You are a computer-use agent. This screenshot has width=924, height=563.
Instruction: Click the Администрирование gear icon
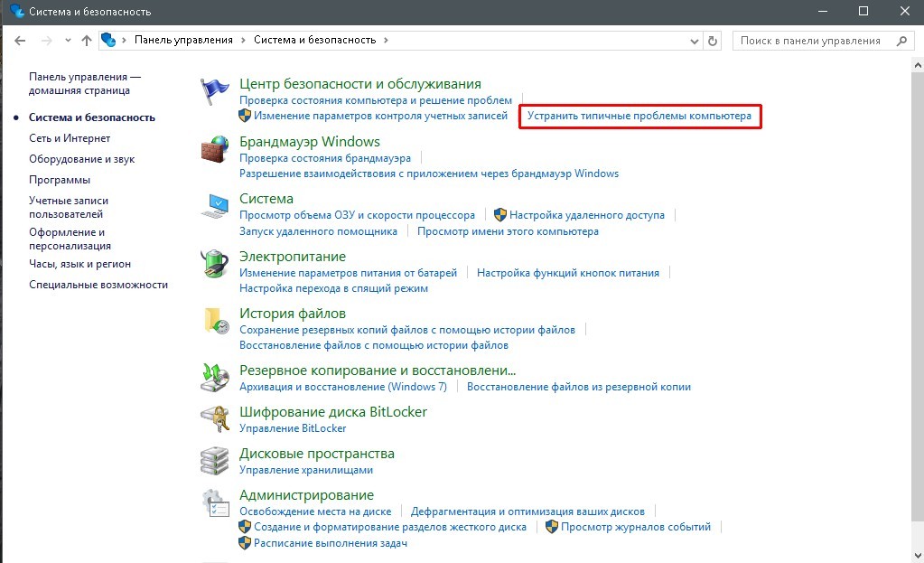[215, 502]
